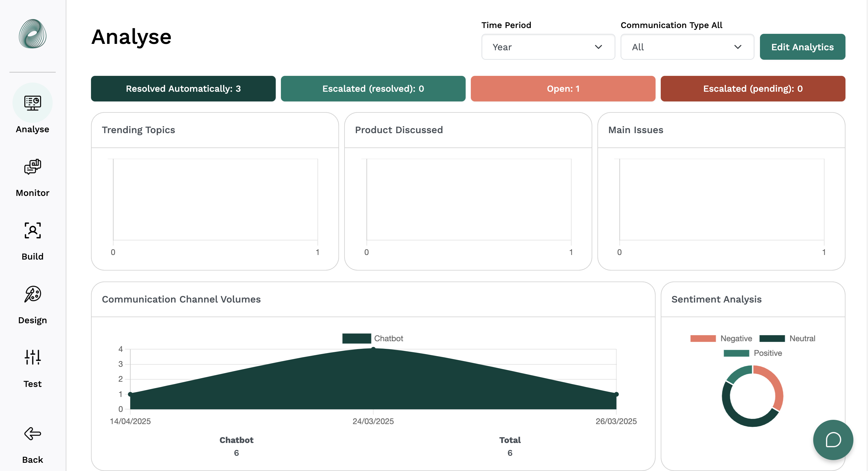Click the 24/03/2025 axis date label
The image size is (868, 471).
(x=373, y=421)
